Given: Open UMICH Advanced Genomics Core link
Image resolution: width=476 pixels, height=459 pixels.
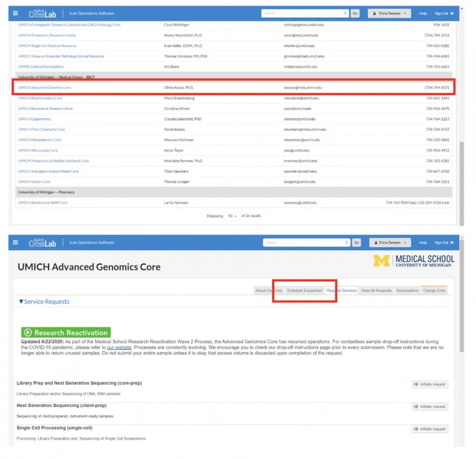Looking at the screenshot, I should [x=45, y=87].
